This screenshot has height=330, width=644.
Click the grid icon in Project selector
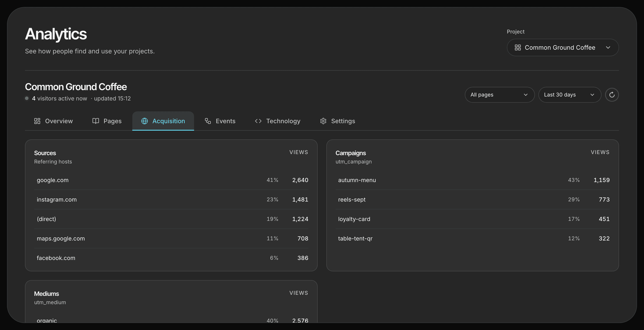(x=518, y=47)
